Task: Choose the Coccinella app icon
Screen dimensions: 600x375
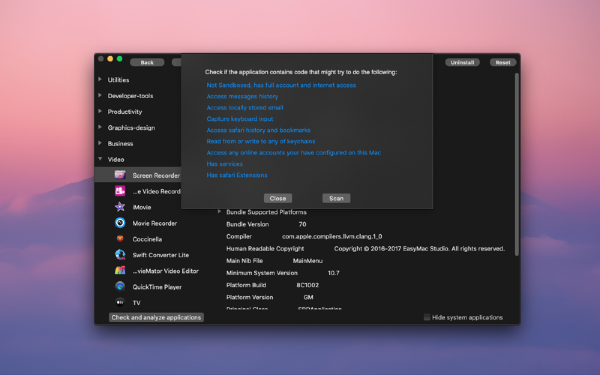Action: point(120,239)
